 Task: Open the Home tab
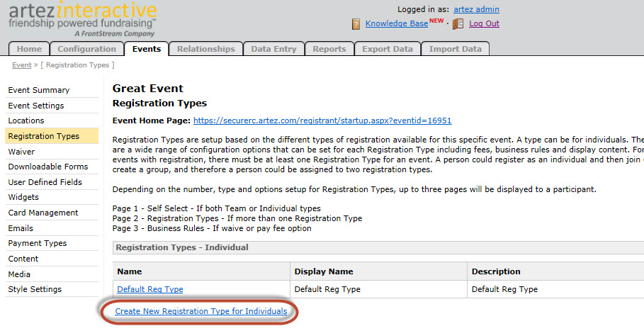point(29,49)
